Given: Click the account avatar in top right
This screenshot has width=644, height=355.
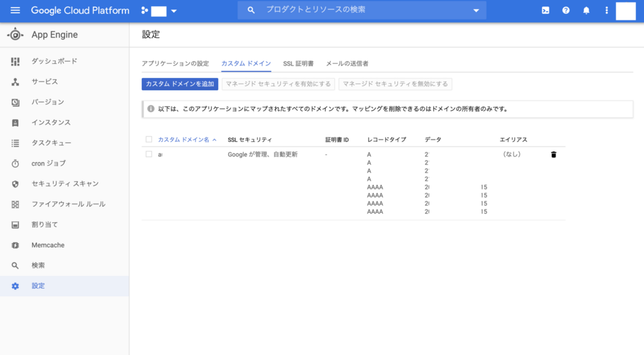Looking at the screenshot, I should (626, 10).
